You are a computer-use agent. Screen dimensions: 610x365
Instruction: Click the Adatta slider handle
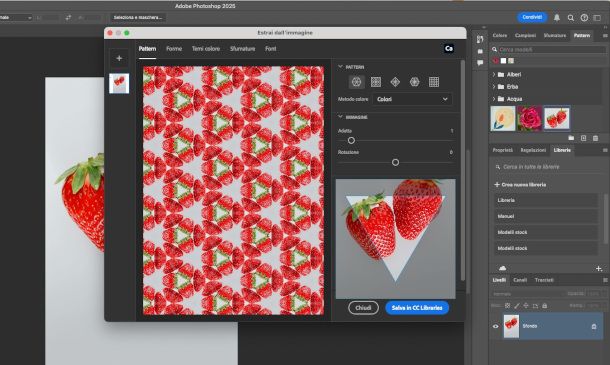click(351, 140)
